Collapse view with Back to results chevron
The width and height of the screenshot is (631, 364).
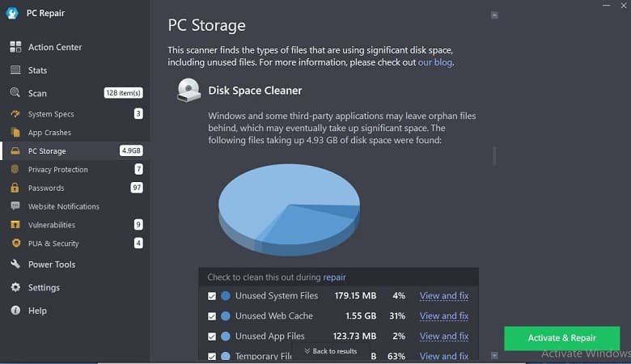tap(307, 351)
